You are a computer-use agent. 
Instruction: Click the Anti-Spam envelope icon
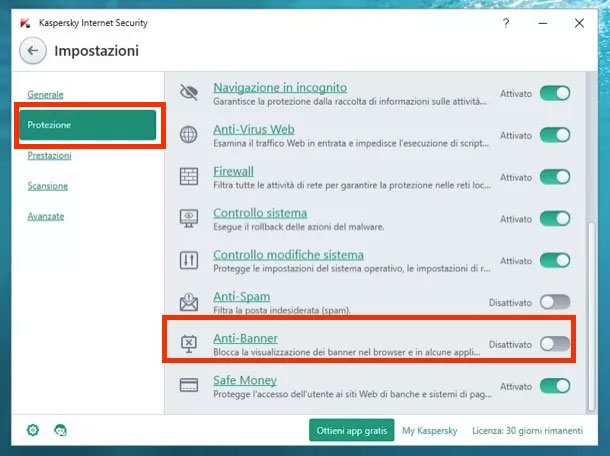pyautogui.click(x=188, y=302)
